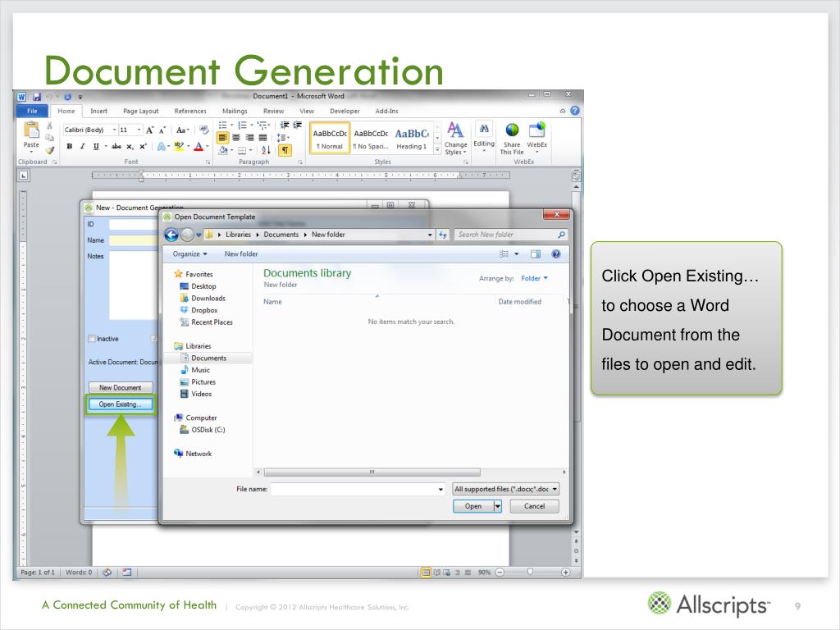Select Dropbox in navigation pane
840x630 pixels.
tap(199, 310)
